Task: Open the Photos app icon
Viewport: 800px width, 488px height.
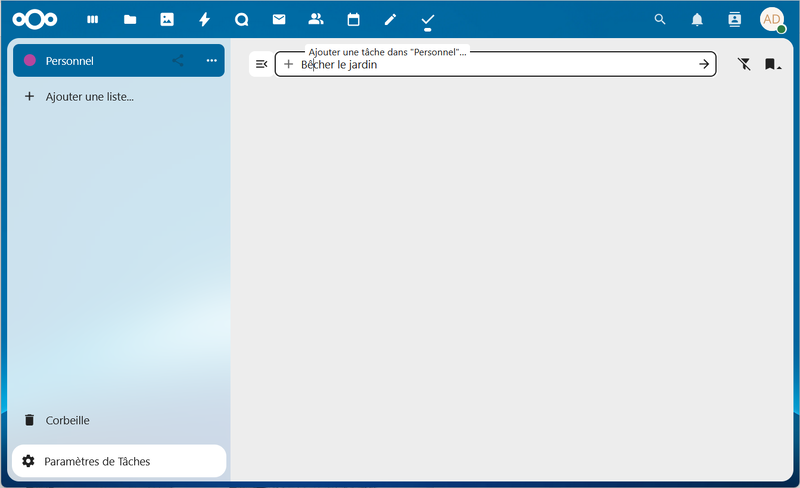Action: click(x=167, y=19)
